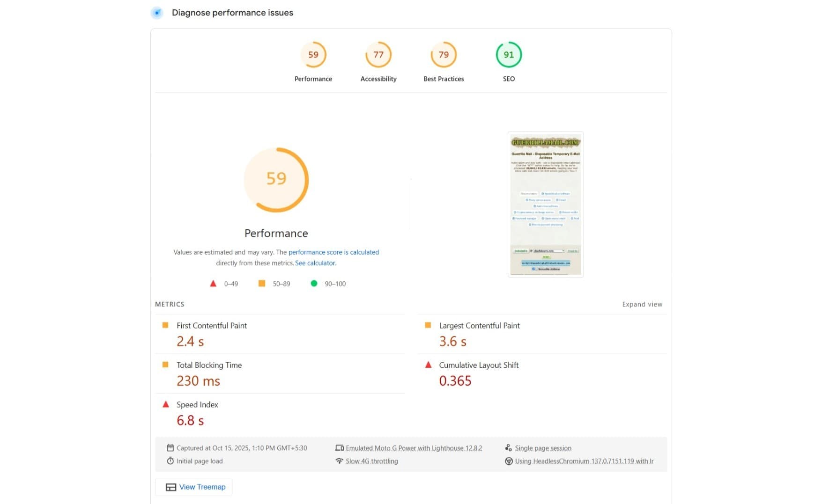Image resolution: width=822 pixels, height=504 pixels.
Task: Click the orange 50–89 legend marker
Action: tap(262, 283)
